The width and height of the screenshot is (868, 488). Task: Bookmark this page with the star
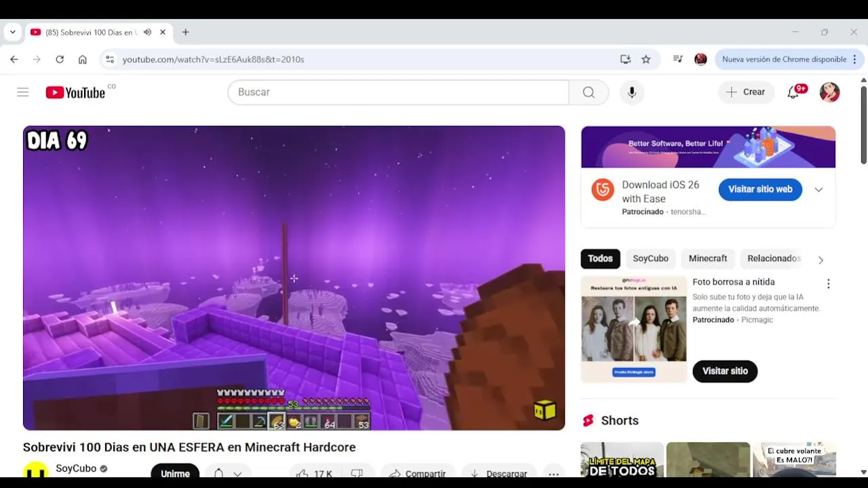pyautogui.click(x=646, y=60)
